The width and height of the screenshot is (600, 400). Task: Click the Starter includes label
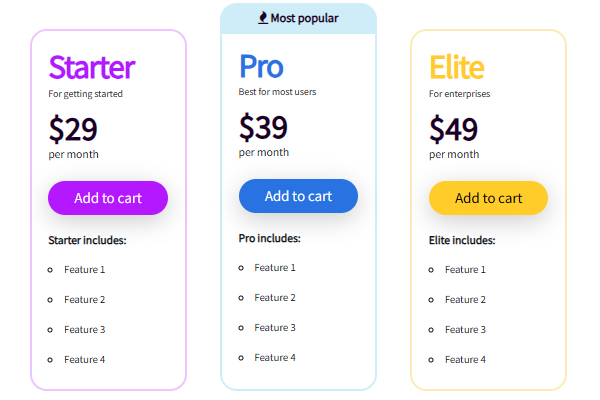(87, 240)
